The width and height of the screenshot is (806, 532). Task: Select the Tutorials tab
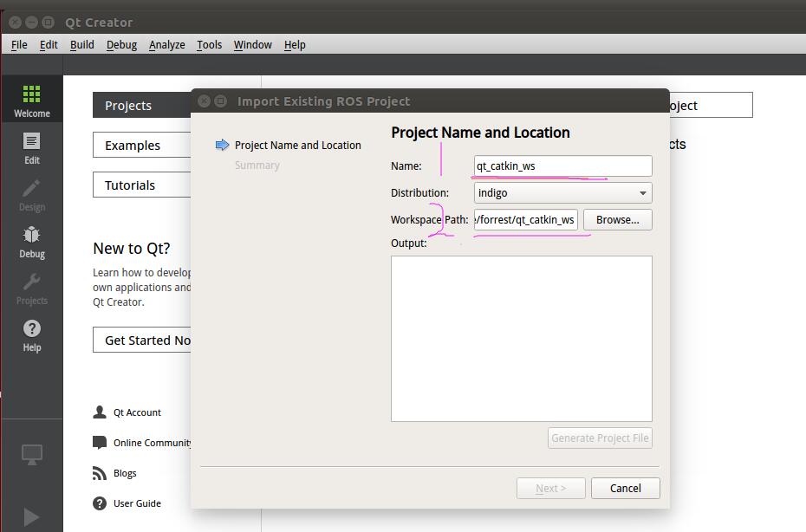(x=142, y=185)
